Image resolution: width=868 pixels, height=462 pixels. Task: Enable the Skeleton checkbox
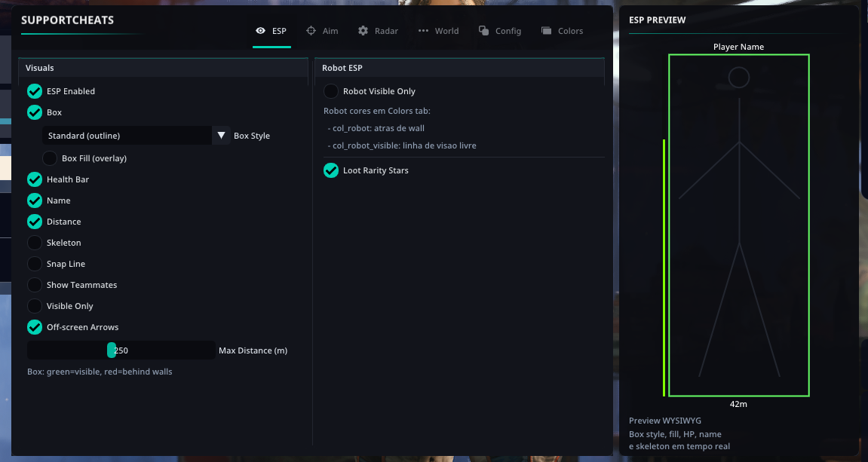coord(35,243)
